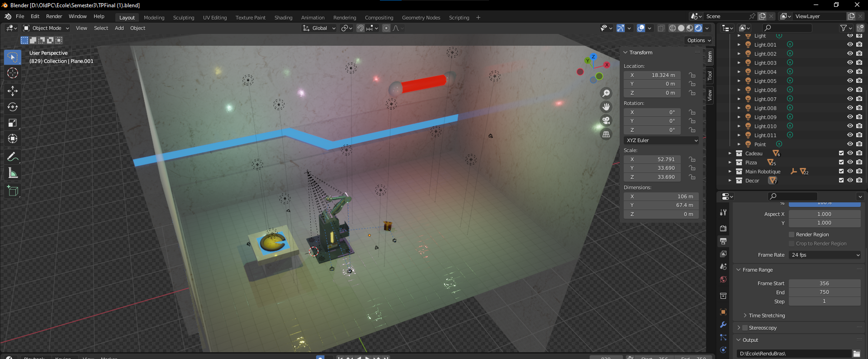Open the XYZ Euler rotation mode dropdown
The image size is (868, 359).
point(661,140)
